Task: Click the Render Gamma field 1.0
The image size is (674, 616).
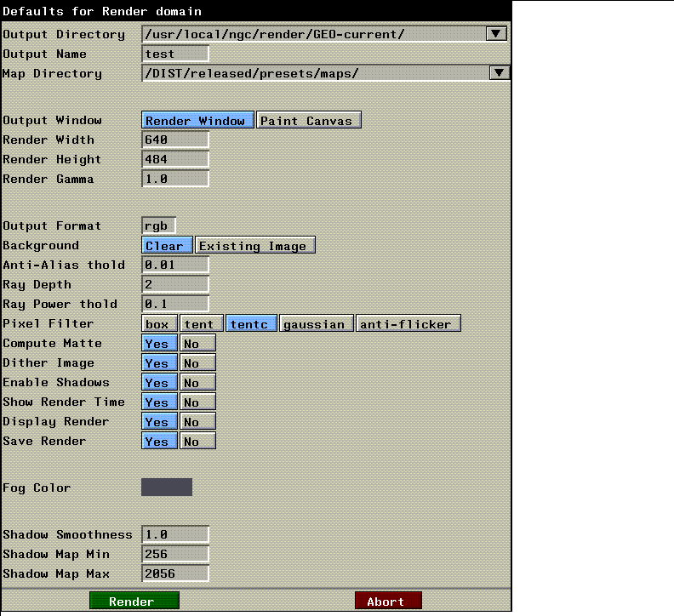Action: pos(175,179)
